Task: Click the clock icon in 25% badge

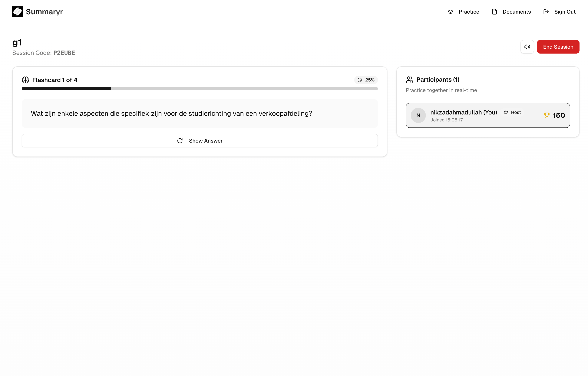Action: (x=360, y=80)
